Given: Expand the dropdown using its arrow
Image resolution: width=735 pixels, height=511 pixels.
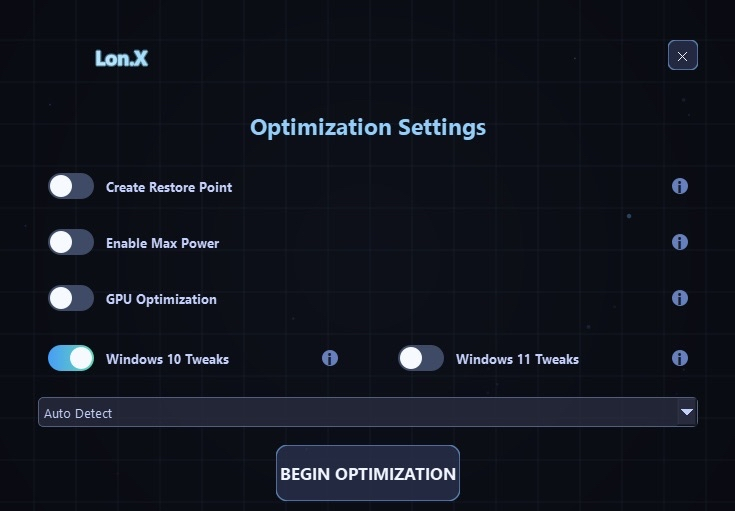Looking at the screenshot, I should (x=686, y=412).
